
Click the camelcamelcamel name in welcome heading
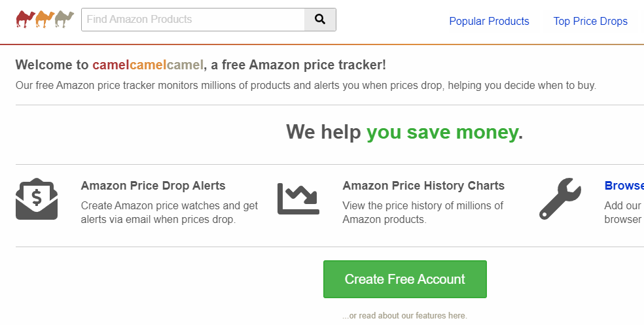[148, 65]
